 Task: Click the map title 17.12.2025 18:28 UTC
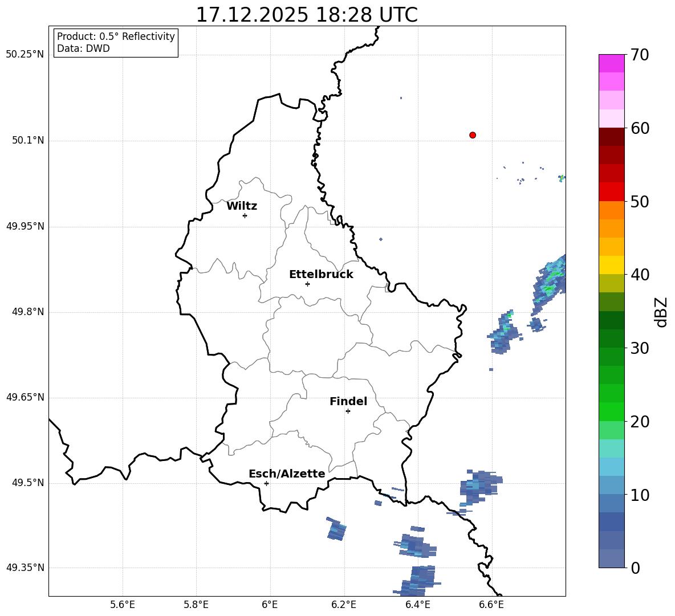tap(307, 15)
